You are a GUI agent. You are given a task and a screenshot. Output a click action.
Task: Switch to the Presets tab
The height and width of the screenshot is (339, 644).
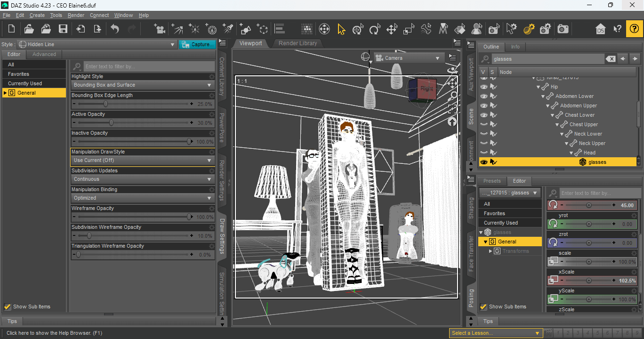click(492, 181)
